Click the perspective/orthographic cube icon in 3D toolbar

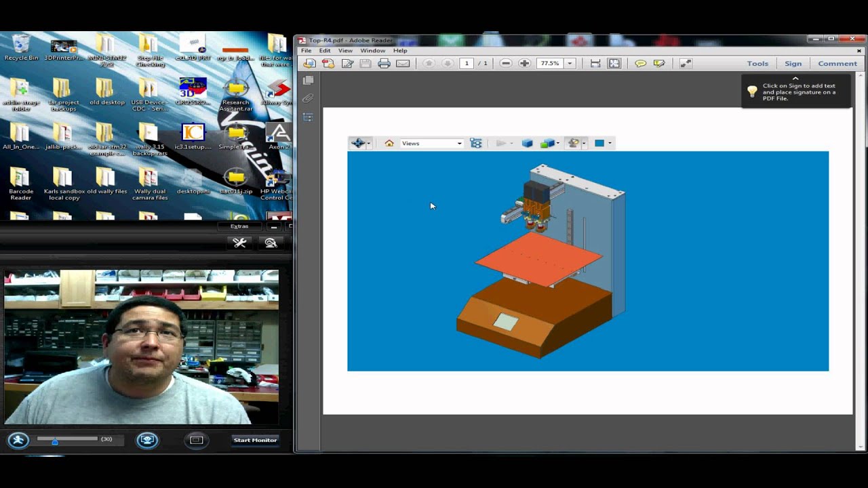(527, 143)
